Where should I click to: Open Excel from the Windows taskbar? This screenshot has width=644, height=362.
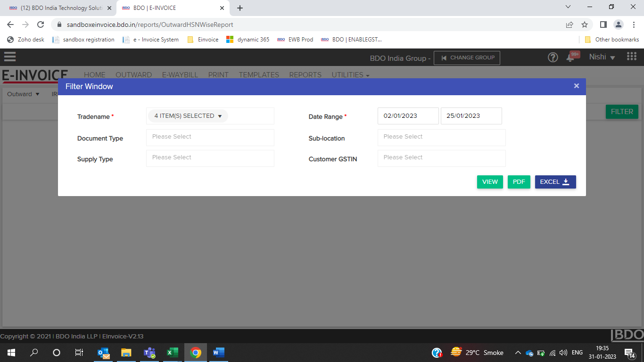(173, 353)
